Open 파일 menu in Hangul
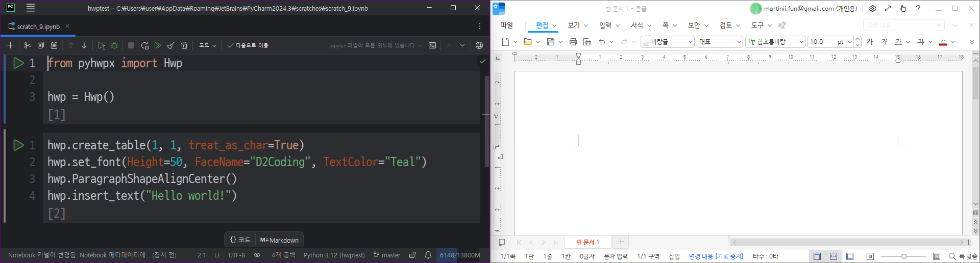The width and height of the screenshot is (980, 263). [x=506, y=25]
